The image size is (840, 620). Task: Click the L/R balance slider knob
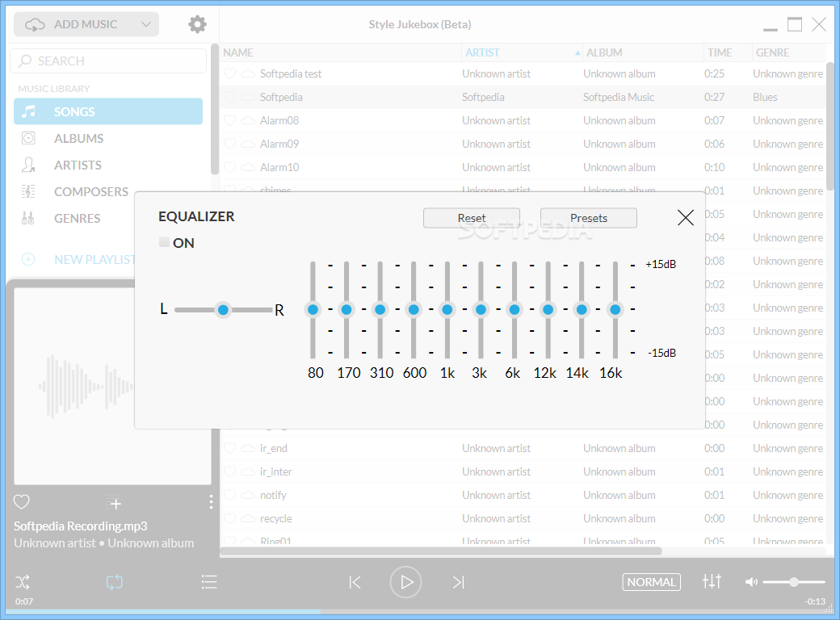223,309
